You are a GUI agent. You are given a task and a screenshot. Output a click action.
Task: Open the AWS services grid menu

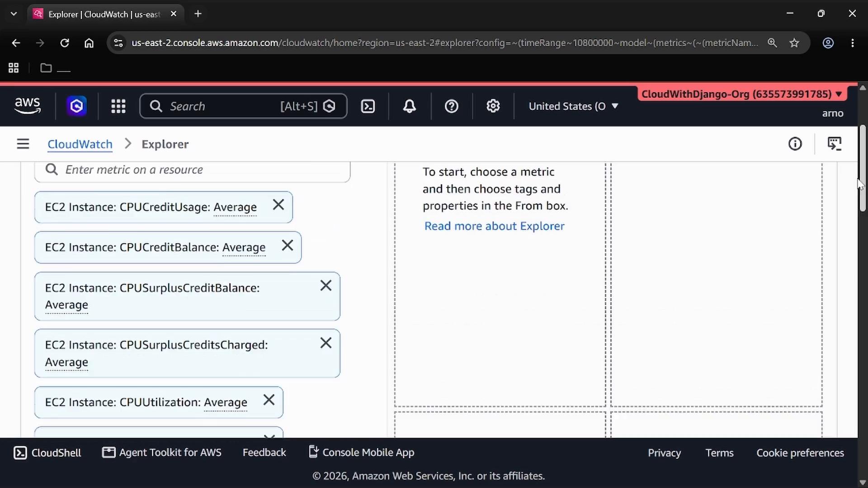pos(118,106)
